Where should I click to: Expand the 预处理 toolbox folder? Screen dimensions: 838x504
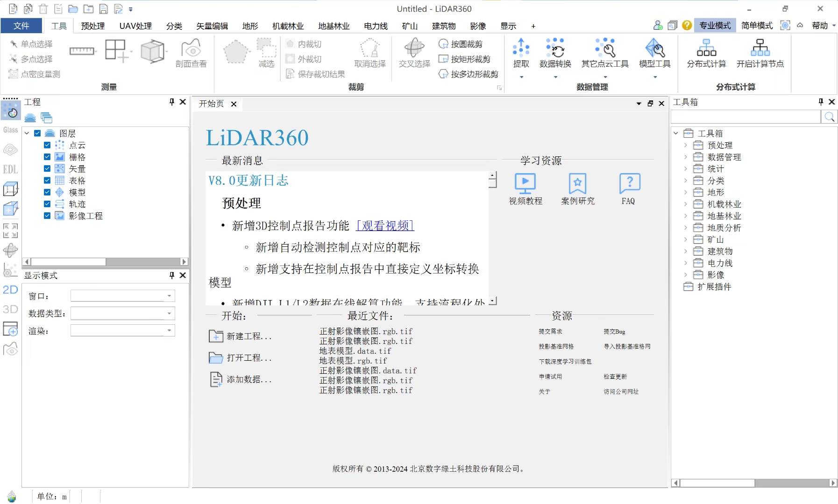click(x=686, y=145)
